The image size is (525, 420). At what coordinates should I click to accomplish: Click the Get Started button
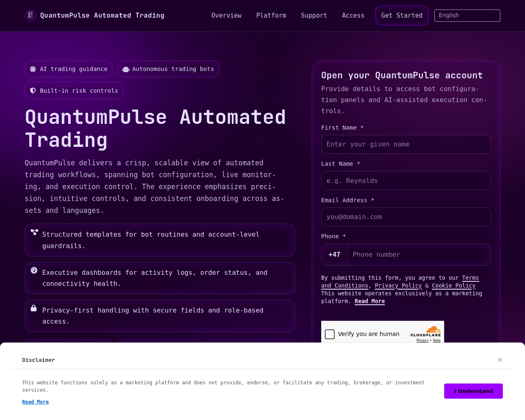click(402, 16)
